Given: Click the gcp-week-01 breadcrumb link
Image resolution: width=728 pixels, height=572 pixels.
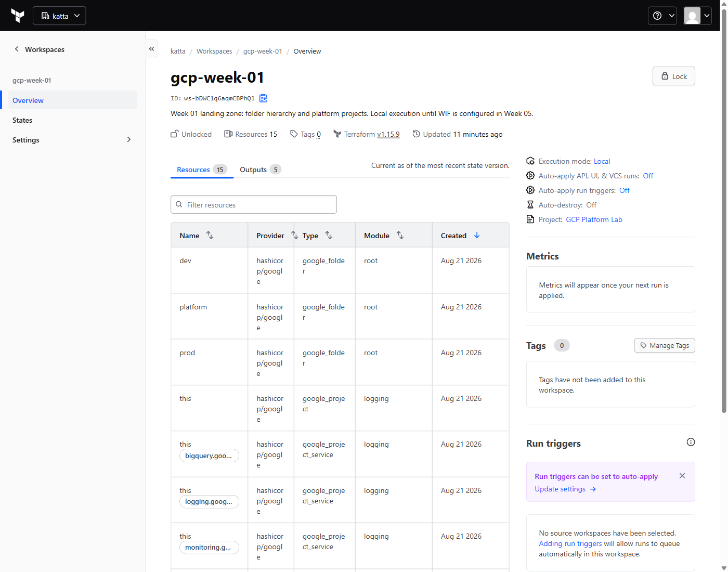Looking at the screenshot, I should [263, 51].
